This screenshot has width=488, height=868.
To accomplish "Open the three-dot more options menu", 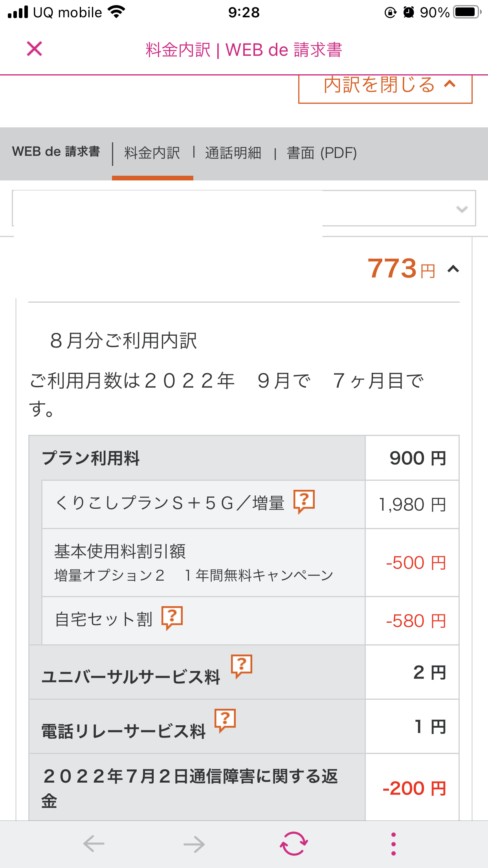I will 393,844.
